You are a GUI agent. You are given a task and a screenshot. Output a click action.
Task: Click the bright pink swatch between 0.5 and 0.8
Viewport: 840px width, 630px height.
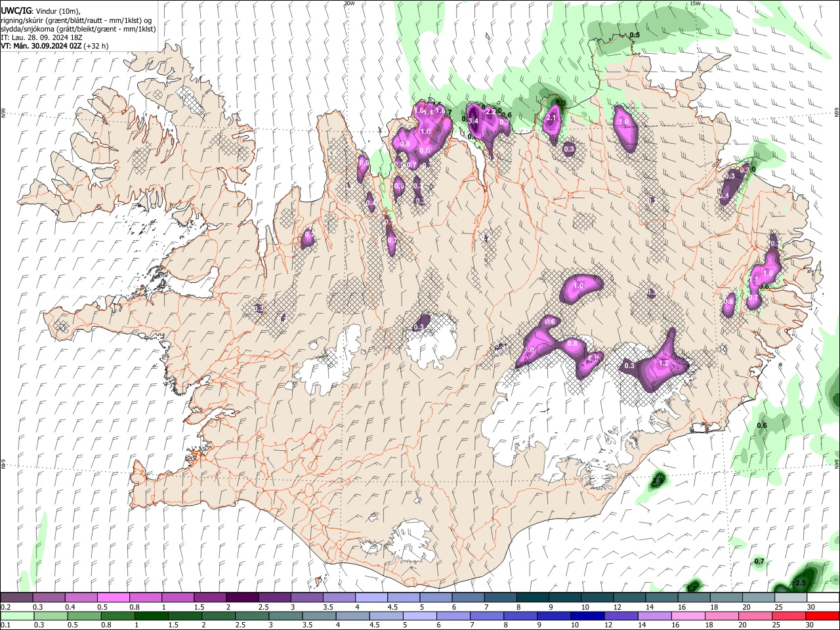coord(113,597)
